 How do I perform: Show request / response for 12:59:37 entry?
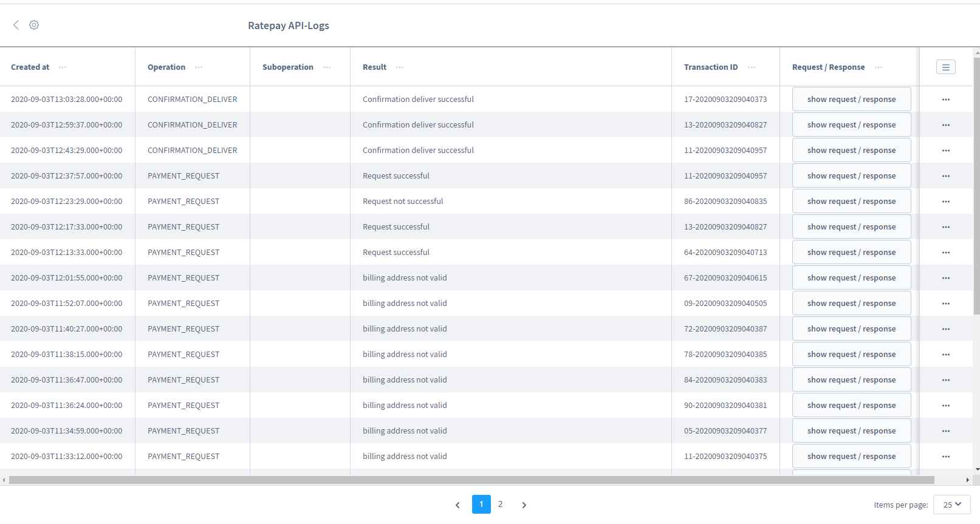pyautogui.click(x=852, y=124)
